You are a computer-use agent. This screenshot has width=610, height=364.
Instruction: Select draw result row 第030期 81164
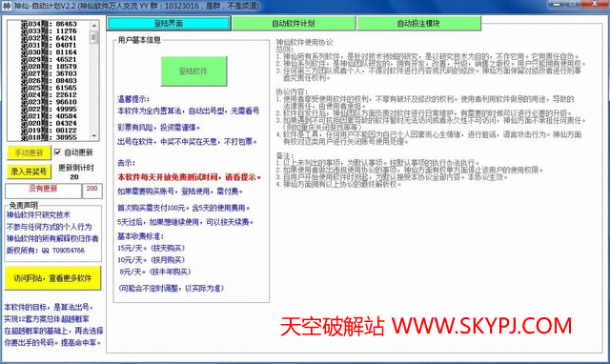49,52
